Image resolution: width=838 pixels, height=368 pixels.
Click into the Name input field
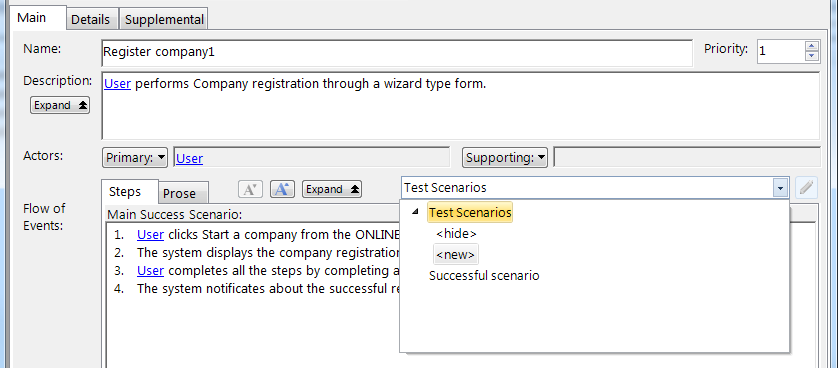(397, 52)
